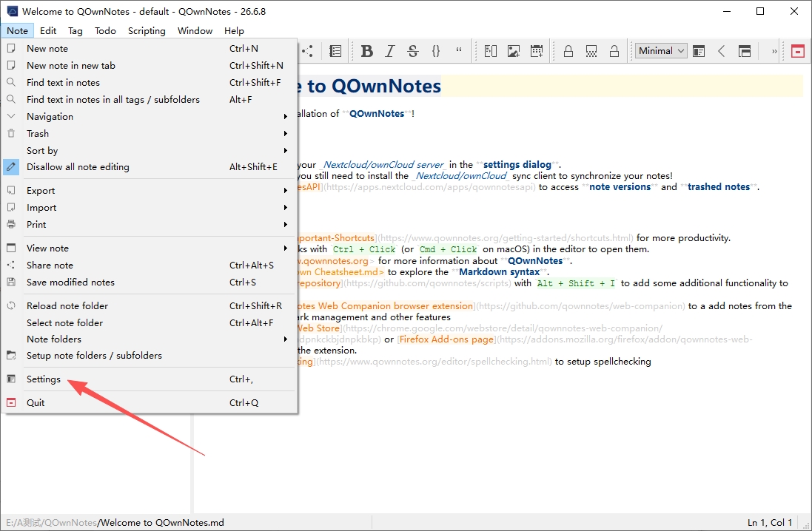The width and height of the screenshot is (812, 531).
Task: Open the Window menu
Action: point(195,30)
